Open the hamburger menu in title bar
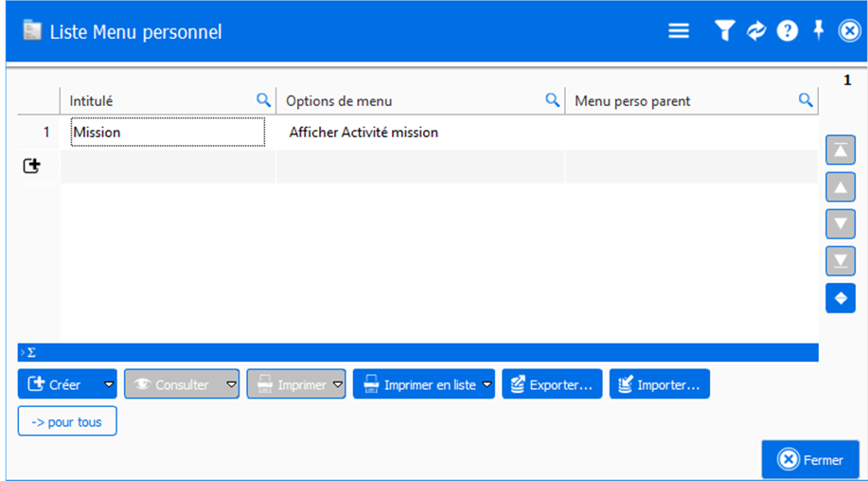The image size is (868, 481). (679, 31)
